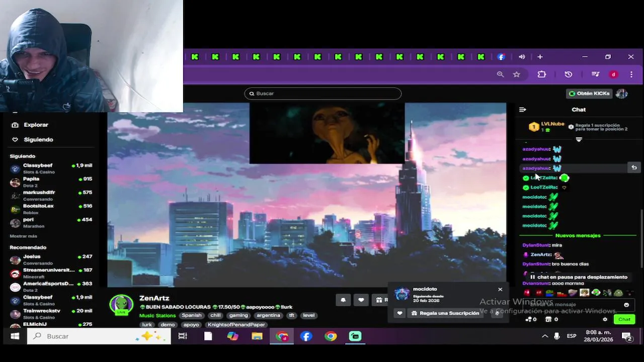Select the demo tag
Image resolution: width=644 pixels, height=362 pixels.
pyautogui.click(x=168, y=325)
